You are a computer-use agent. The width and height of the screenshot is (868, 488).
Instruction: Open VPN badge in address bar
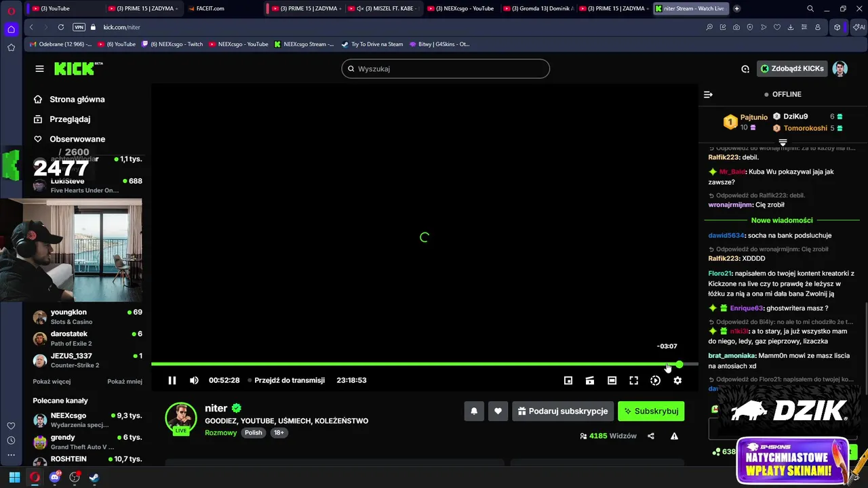pyautogui.click(x=79, y=27)
